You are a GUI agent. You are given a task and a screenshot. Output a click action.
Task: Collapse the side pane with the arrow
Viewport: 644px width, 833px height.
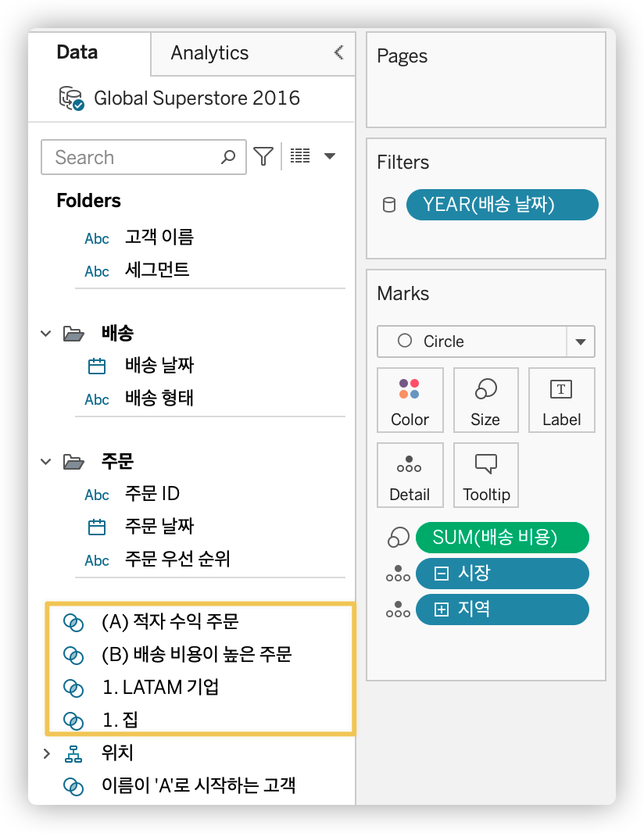339,52
